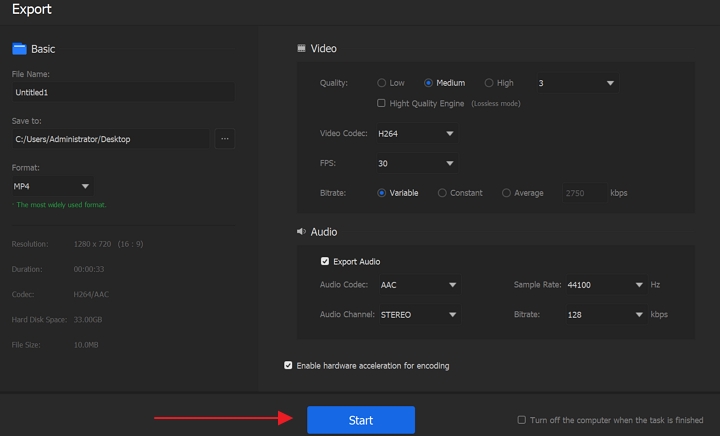
Task: Open the FPS 30 dropdown
Action: click(416, 163)
